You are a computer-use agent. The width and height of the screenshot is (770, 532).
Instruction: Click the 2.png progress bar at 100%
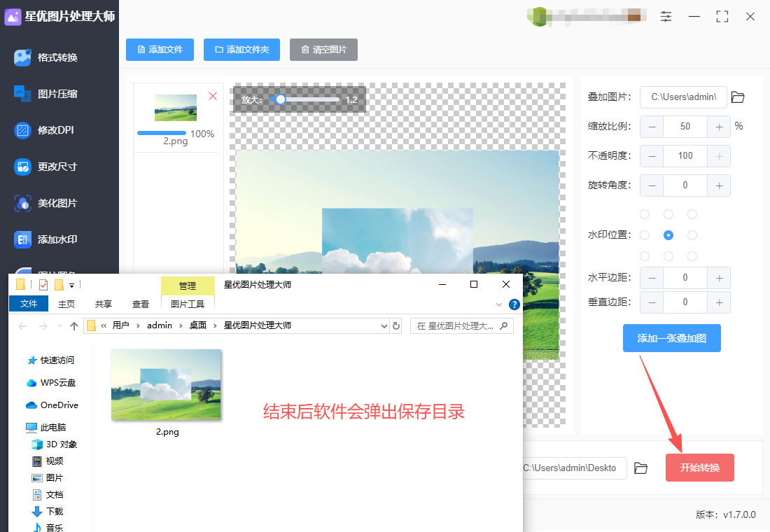(x=162, y=133)
